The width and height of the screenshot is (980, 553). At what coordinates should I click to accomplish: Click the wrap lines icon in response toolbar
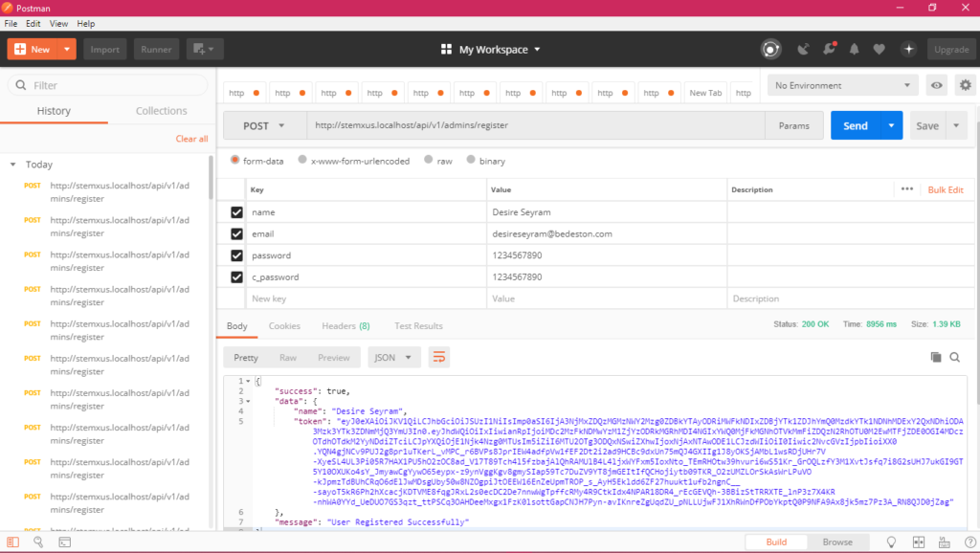click(x=438, y=357)
